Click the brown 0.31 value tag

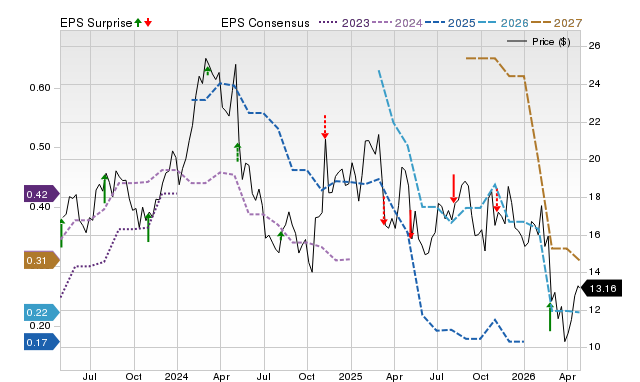pos(42,260)
